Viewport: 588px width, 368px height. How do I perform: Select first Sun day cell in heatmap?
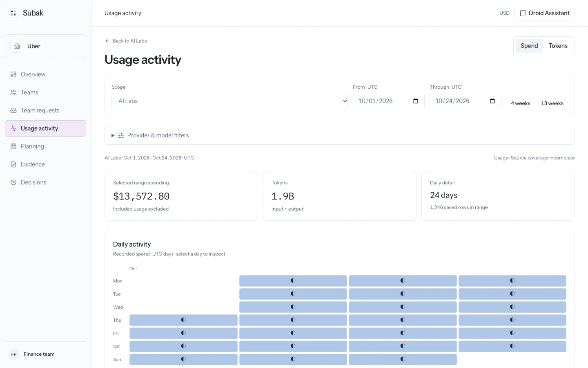[x=183, y=359]
